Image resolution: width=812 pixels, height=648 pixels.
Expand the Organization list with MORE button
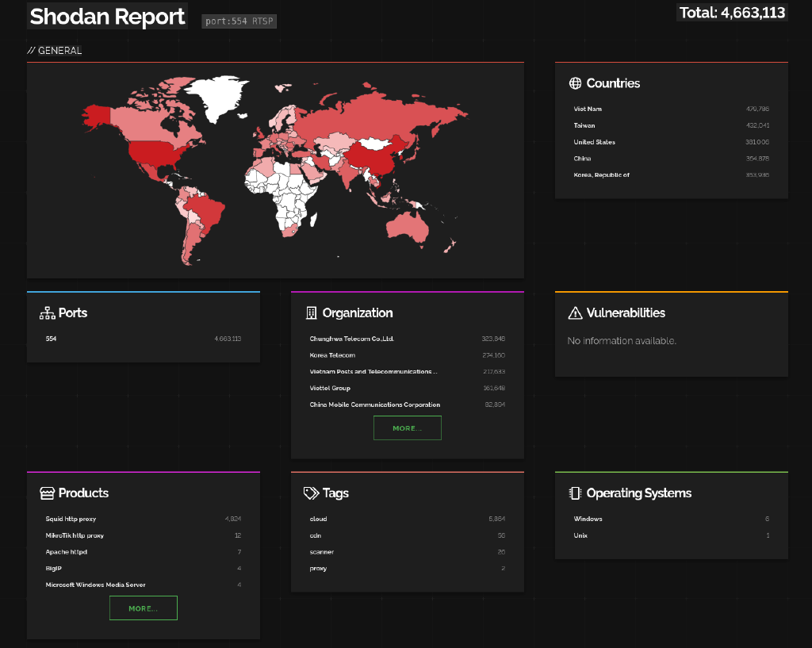point(407,428)
